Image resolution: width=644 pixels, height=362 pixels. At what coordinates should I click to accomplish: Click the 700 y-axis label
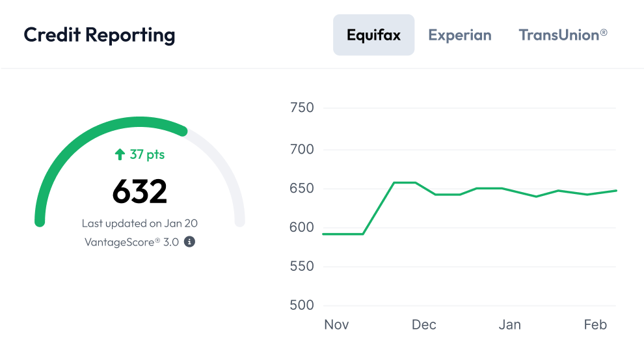(301, 149)
